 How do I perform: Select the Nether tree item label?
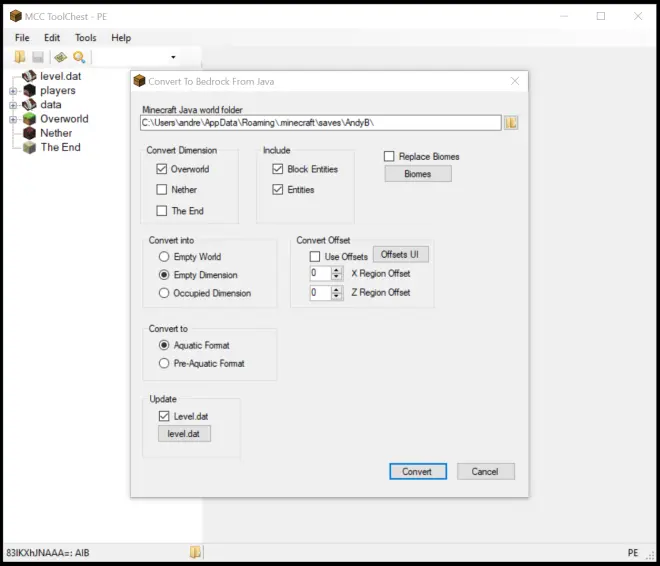(56, 133)
